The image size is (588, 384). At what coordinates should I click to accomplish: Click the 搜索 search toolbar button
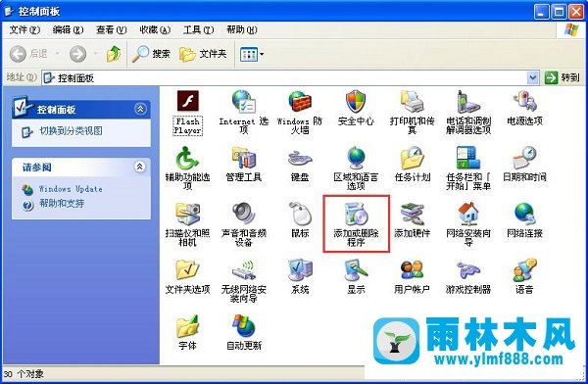[152, 54]
